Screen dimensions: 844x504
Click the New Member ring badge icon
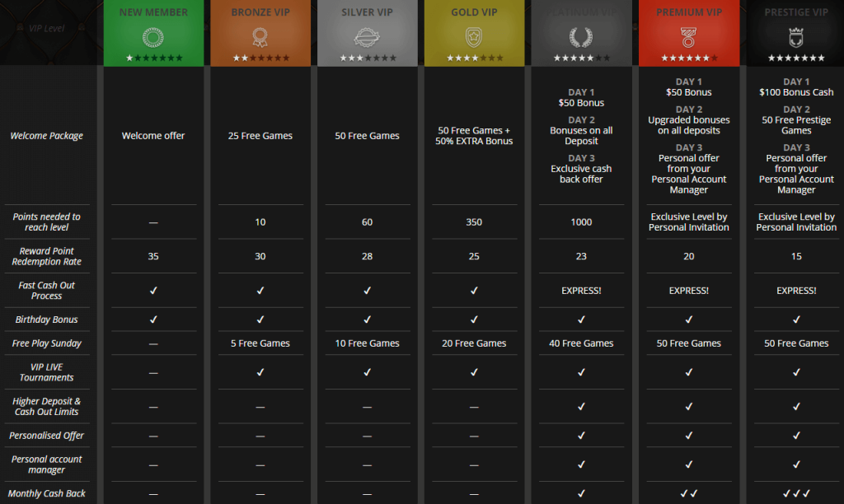click(152, 38)
